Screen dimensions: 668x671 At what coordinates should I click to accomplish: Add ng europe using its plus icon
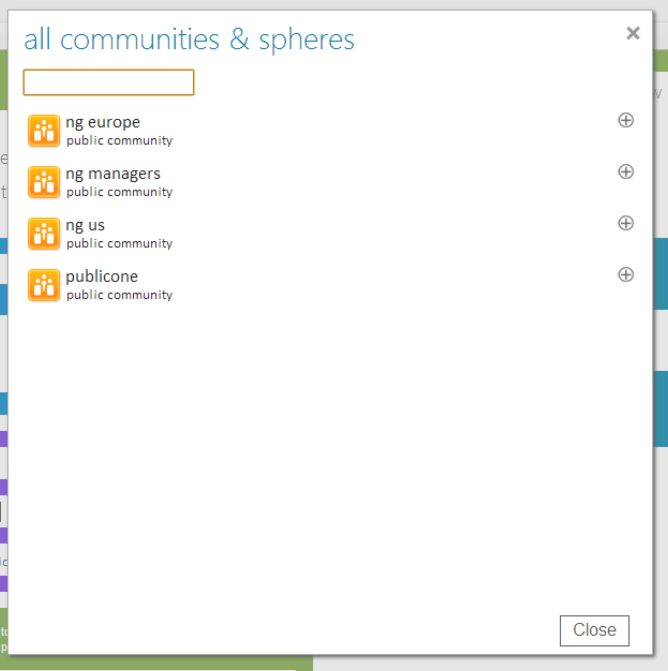coord(626,120)
